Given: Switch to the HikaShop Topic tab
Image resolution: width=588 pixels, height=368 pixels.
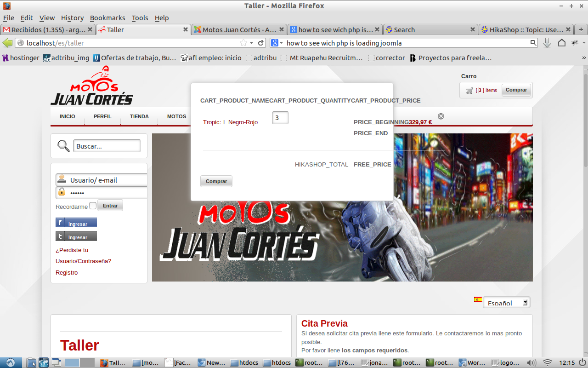Looking at the screenshot, I should coord(526,29).
